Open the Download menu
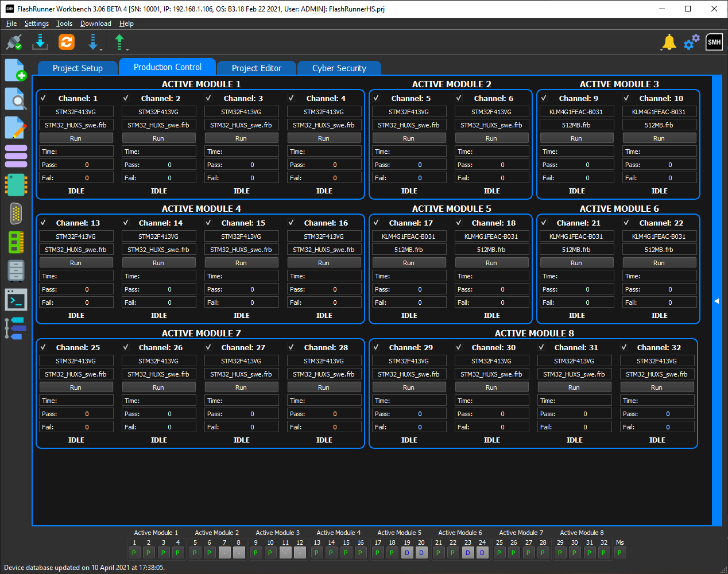Image resolution: width=728 pixels, height=574 pixels. [x=96, y=24]
